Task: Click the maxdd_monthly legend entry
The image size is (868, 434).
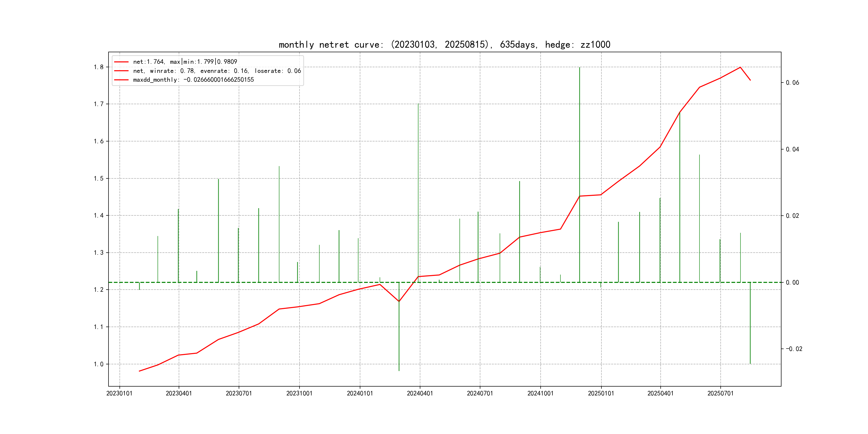Action: (193, 80)
